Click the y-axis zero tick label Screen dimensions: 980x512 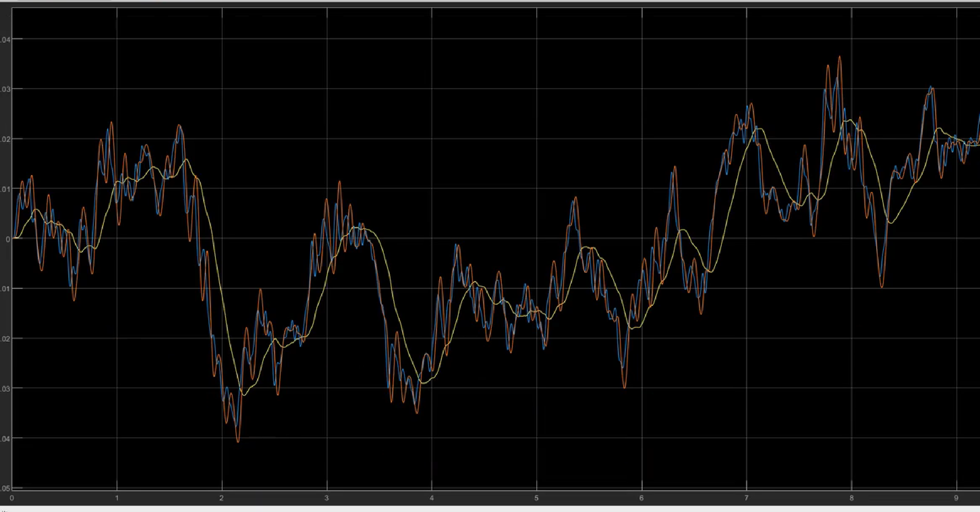click(7, 239)
